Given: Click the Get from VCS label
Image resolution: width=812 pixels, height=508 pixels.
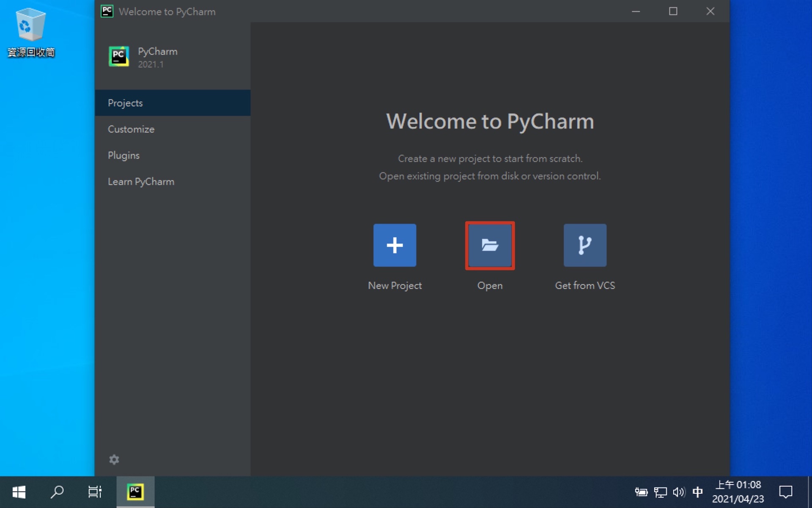Looking at the screenshot, I should (x=585, y=286).
